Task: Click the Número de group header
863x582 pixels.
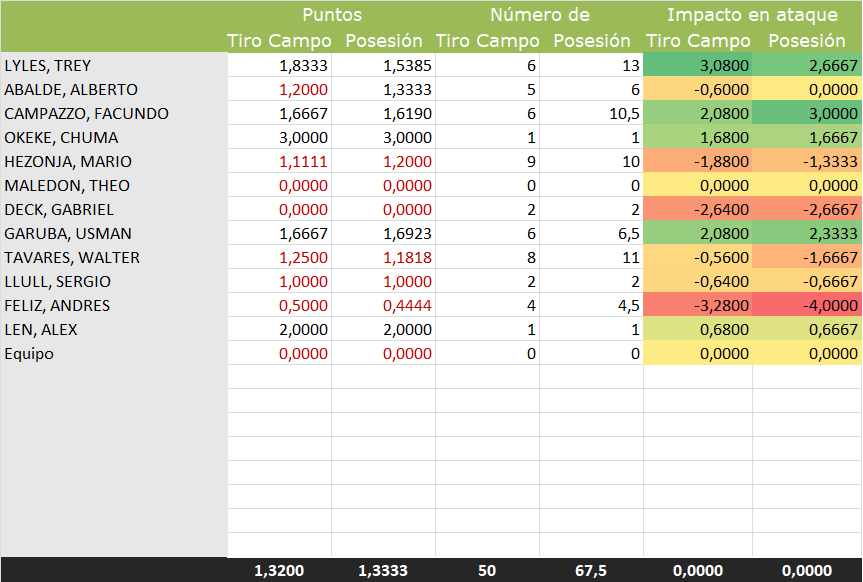Action: 539,15
